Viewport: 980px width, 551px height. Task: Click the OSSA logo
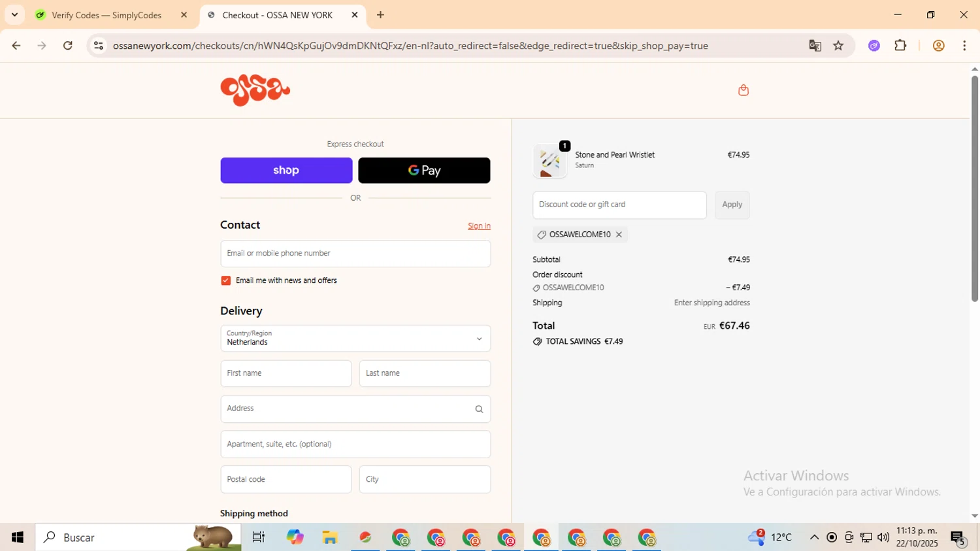(x=255, y=90)
